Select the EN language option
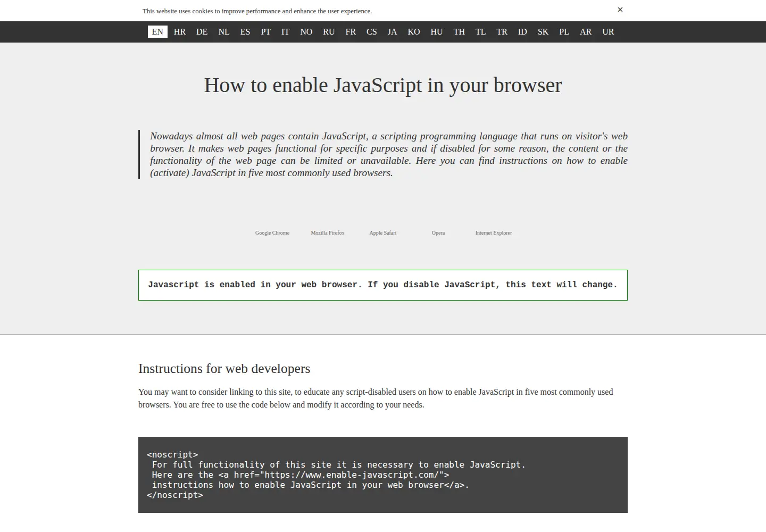Screen dimensions: 766x532 157,32
